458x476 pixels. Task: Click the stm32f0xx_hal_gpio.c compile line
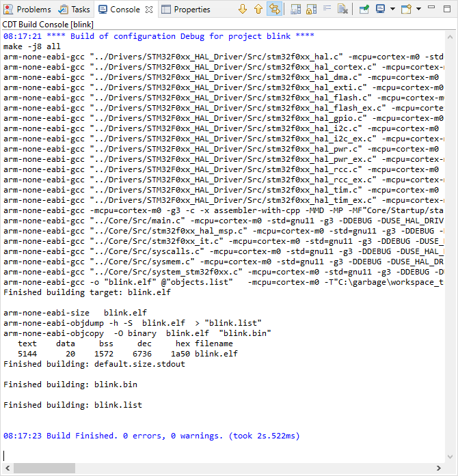224,118
